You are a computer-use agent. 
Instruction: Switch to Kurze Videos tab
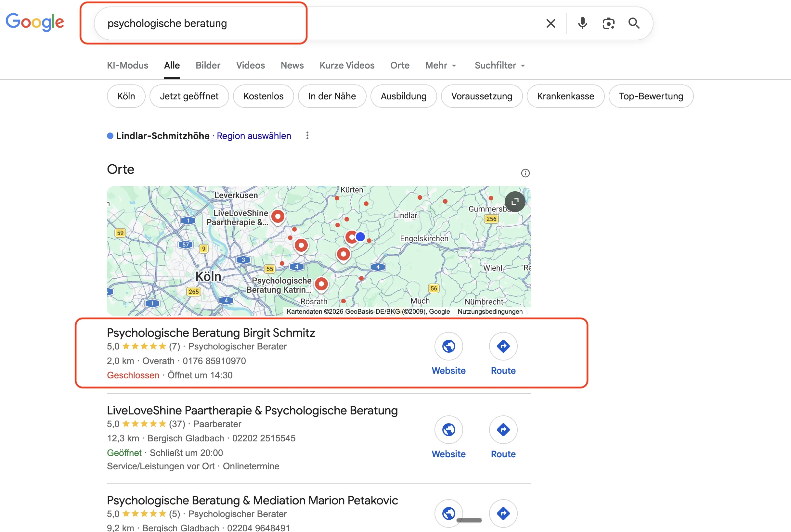click(347, 65)
